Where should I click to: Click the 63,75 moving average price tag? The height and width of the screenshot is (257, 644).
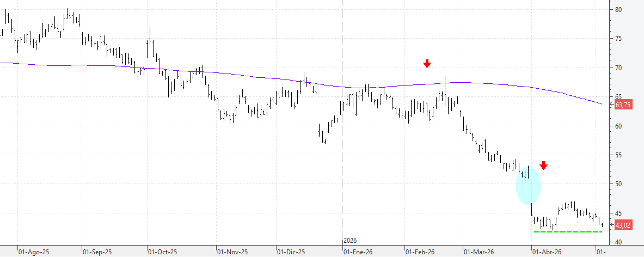tap(623, 105)
